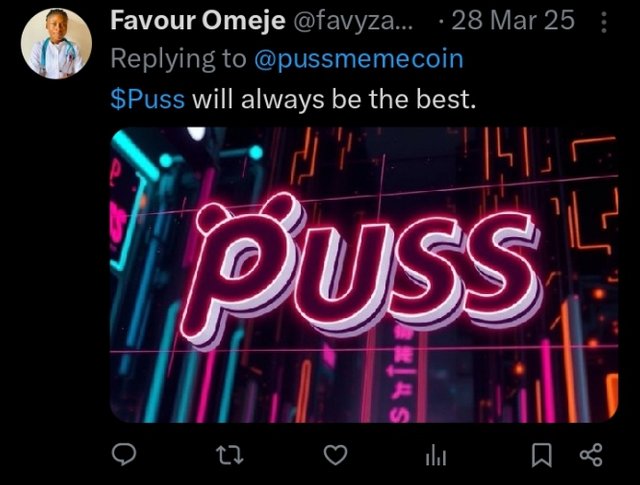Repost this tweet with the arrows icon
The height and width of the screenshot is (485, 640).
[x=229, y=455]
